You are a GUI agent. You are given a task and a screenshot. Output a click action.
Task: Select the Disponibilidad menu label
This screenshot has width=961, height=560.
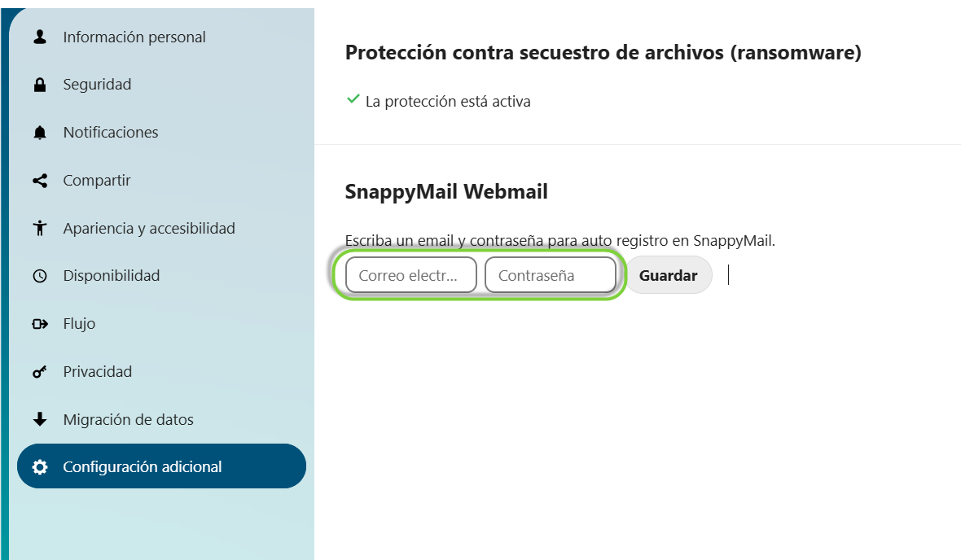click(112, 276)
